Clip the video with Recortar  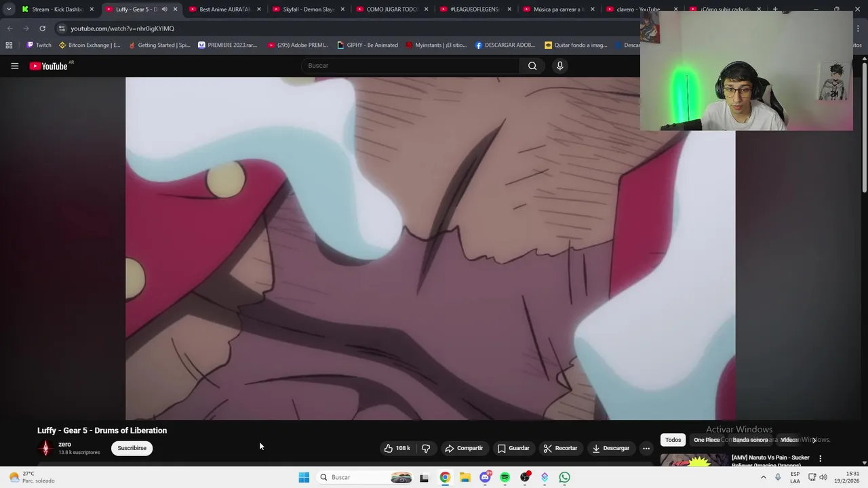[560, 448]
